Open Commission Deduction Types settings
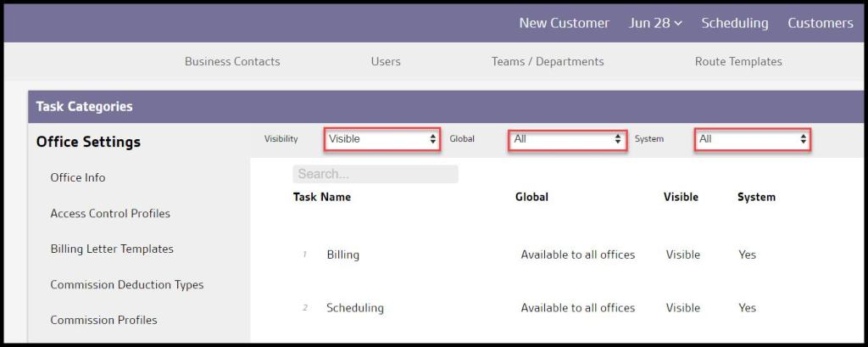 [x=127, y=284]
